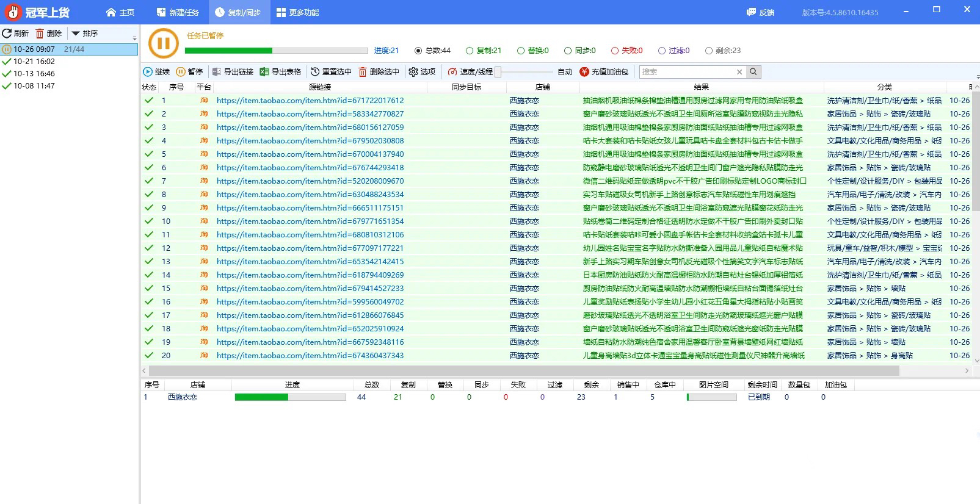Go to the 主页 home tab
Image resolution: width=980 pixels, height=504 pixels.
120,12
